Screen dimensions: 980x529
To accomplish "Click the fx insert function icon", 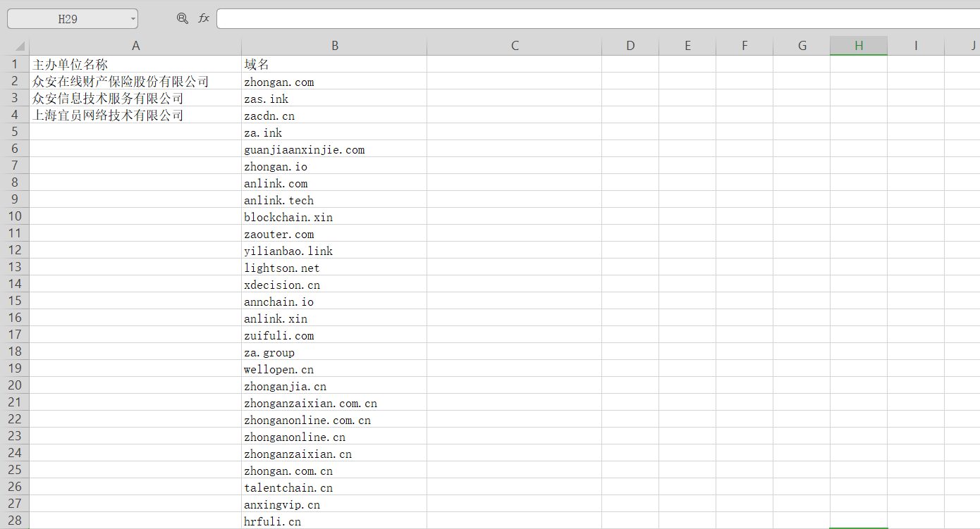I will [204, 18].
